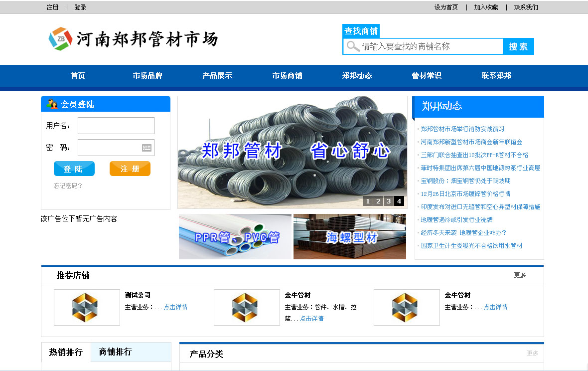
Task: Go to banner slide 2
Action: point(378,201)
